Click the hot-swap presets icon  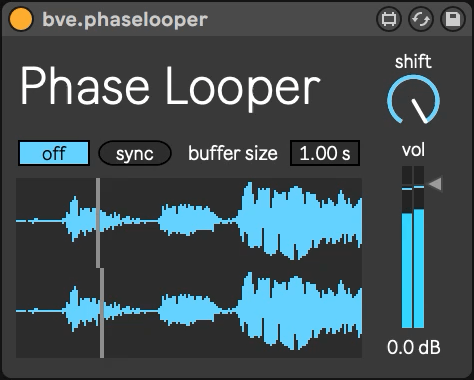tap(421, 19)
